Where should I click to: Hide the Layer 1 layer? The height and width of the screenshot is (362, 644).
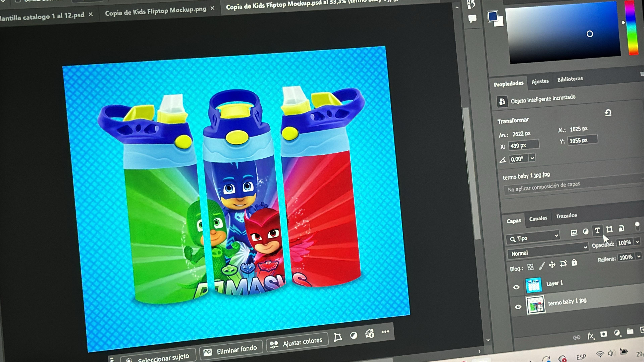516,287
